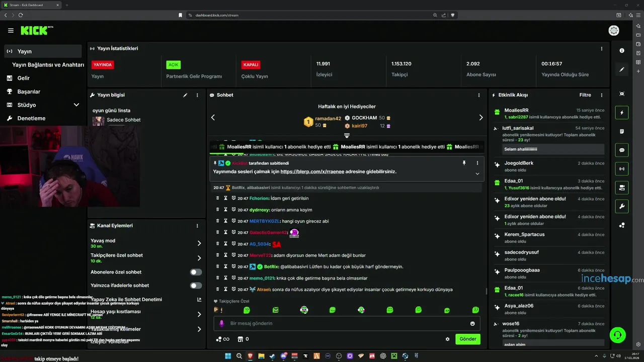The height and width of the screenshot is (362, 644).
Task: Open the Filtre activity filter
Action: (585, 95)
